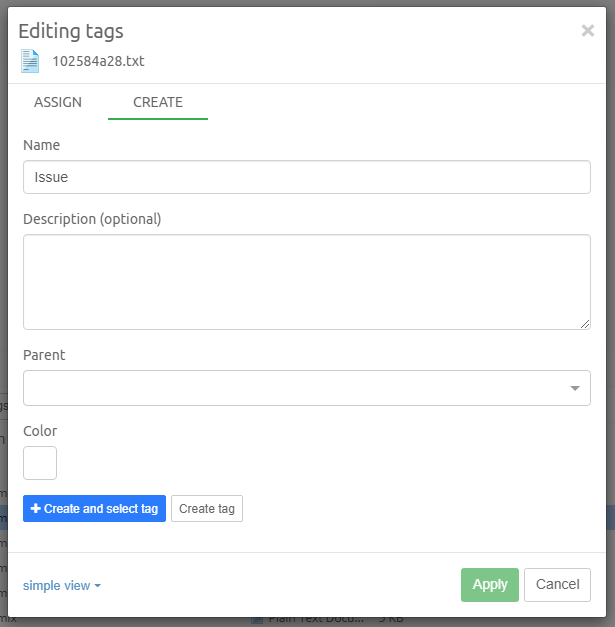Close the Editing tags dialog with X

[x=587, y=31]
